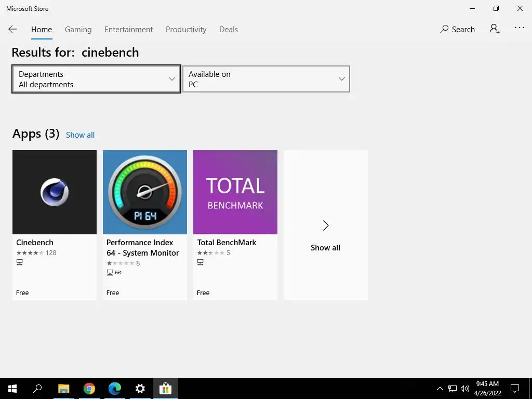532x399 pixels.
Task: Click the PC device icon under Cinebench
Action: [20, 262]
